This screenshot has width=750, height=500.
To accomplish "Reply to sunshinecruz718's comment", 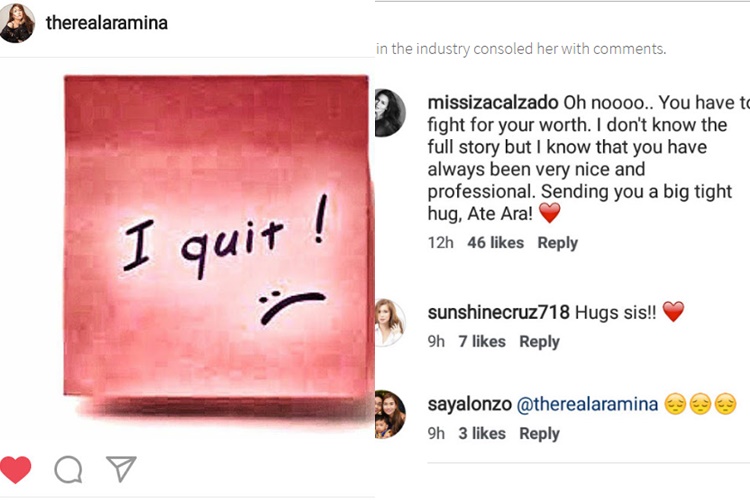I will click(539, 342).
